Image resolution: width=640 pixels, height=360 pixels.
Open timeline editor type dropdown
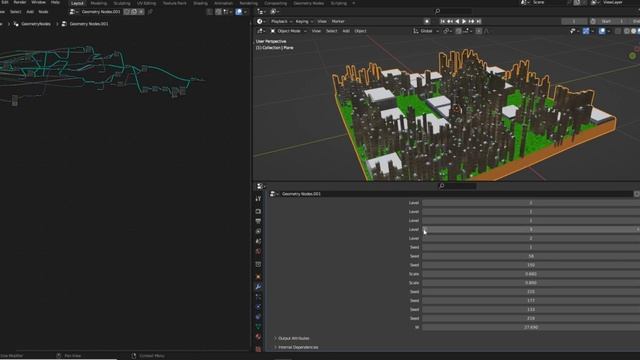pos(261,21)
